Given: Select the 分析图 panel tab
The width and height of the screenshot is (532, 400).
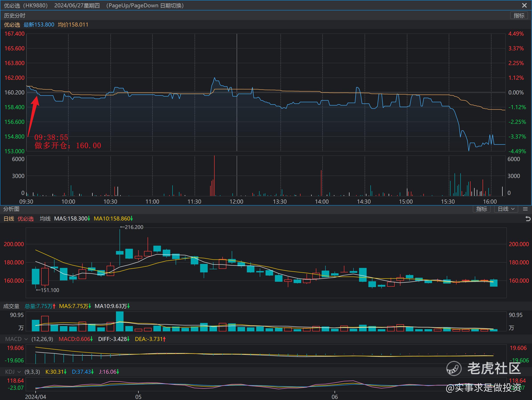Looking at the screenshot, I should pyautogui.click(x=11, y=209).
